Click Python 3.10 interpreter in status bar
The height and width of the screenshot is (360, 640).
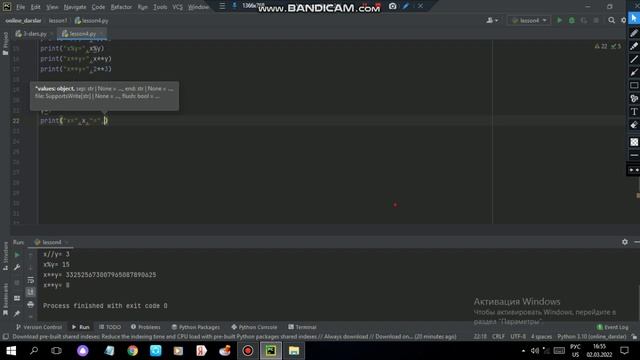[591, 337]
